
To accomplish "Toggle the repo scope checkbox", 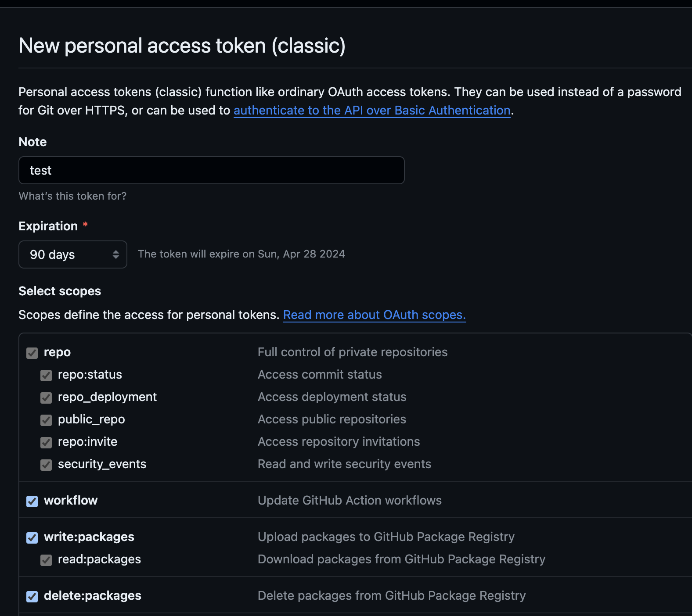I will tap(32, 353).
